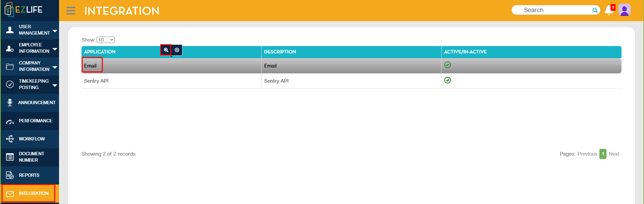The width and height of the screenshot is (644, 204).
Task: Open Performance menu item
Action: (x=30, y=121)
